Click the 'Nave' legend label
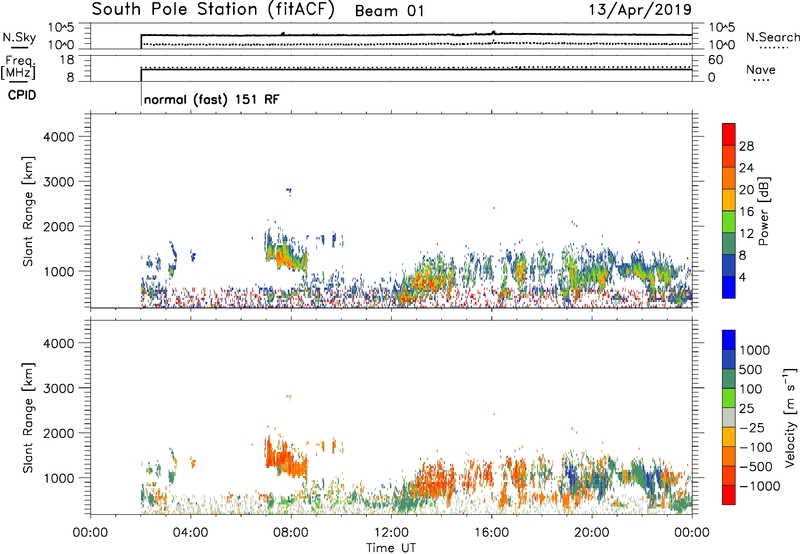 pos(761,70)
